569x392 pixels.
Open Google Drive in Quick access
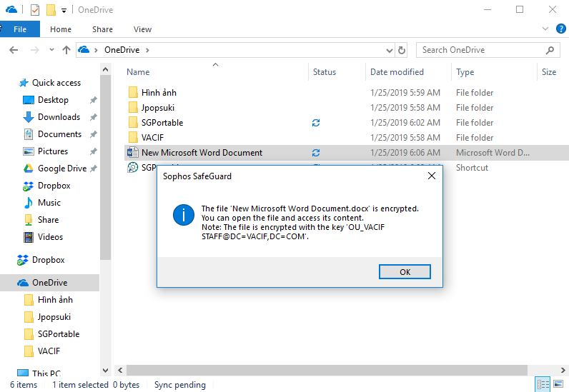[x=62, y=169]
